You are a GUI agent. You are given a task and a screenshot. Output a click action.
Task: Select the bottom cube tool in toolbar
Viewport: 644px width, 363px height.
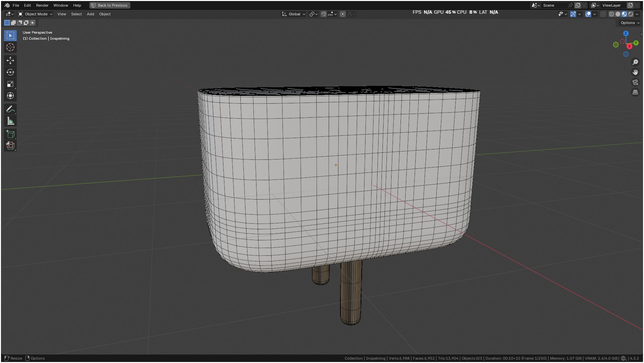click(x=10, y=146)
